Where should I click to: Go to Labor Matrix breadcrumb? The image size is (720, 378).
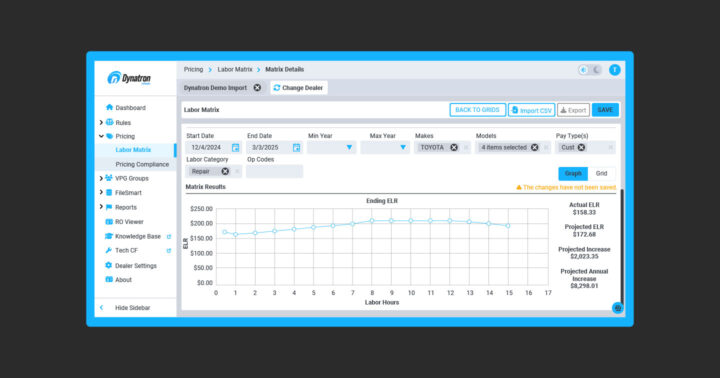235,69
